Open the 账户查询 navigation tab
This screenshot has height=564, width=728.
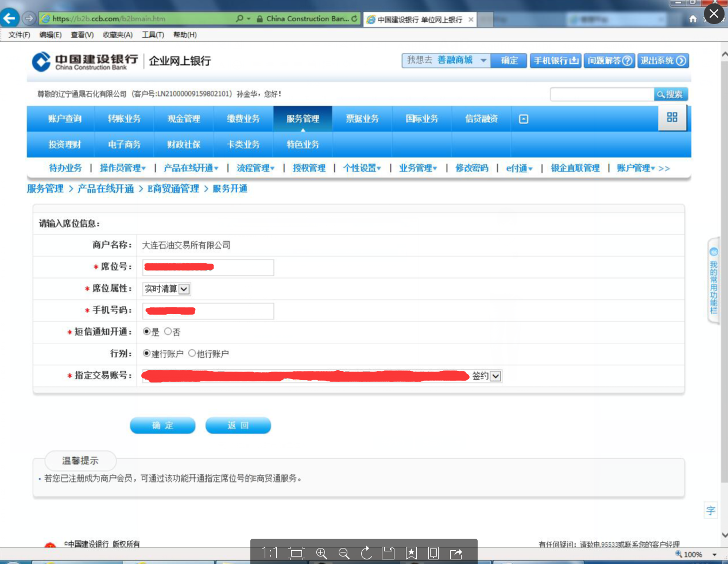[65, 118]
